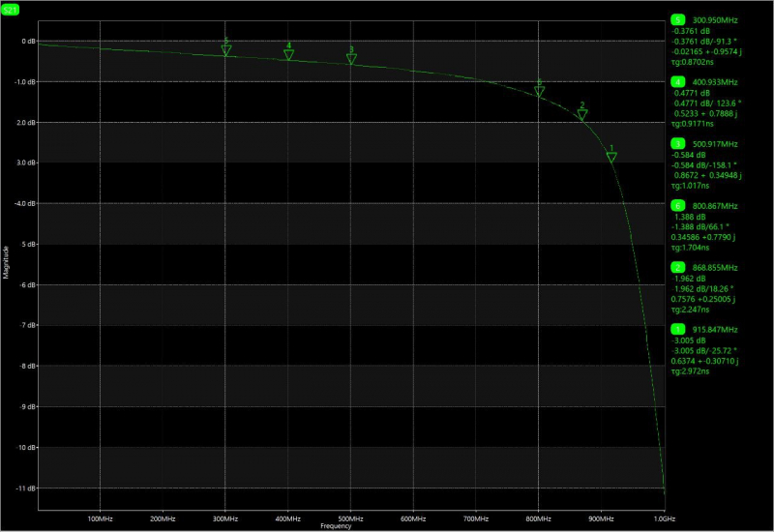Click the marker 2 badge in readout list
Image resolution: width=774 pixels, height=532 pixels.
[x=678, y=268]
